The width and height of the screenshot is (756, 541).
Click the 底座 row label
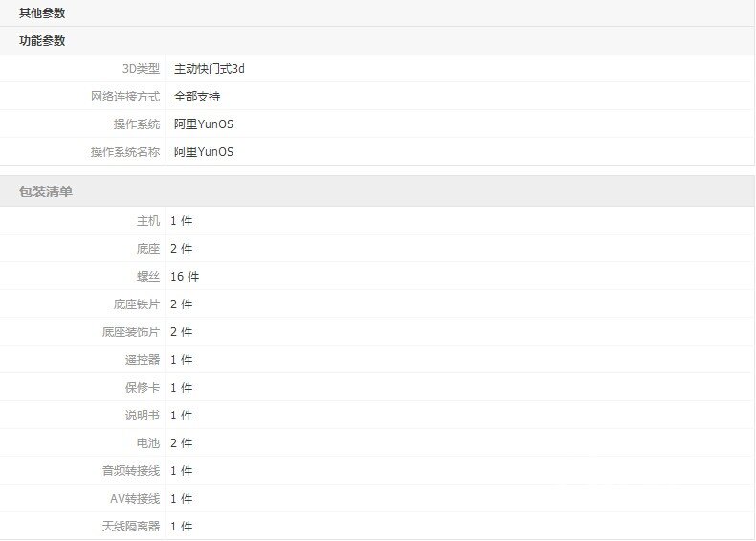(148, 249)
